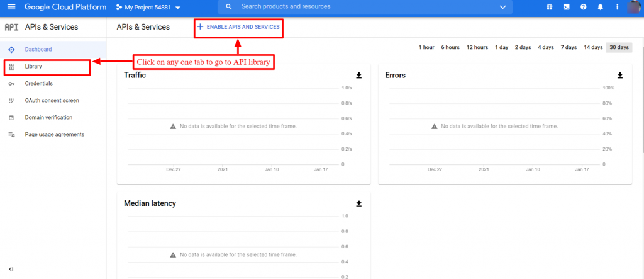Open Page usage agreements in sidebar
Screen dimensions: 644x279
click(x=53, y=135)
